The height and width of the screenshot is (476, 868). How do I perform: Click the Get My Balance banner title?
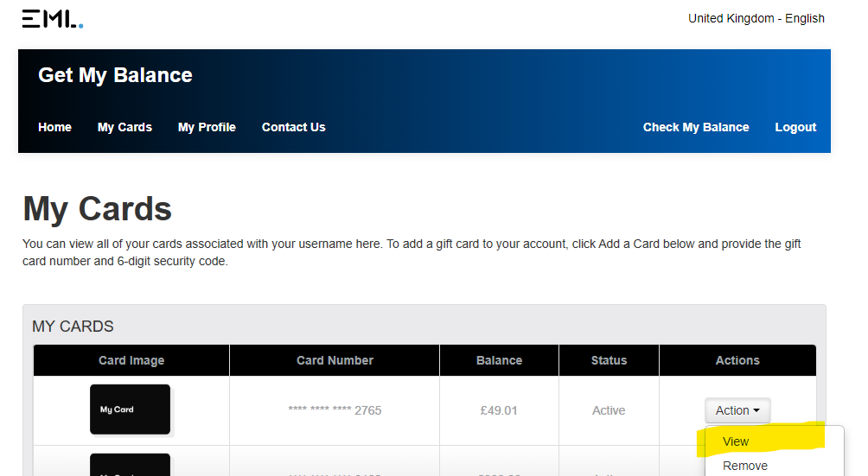click(x=115, y=75)
